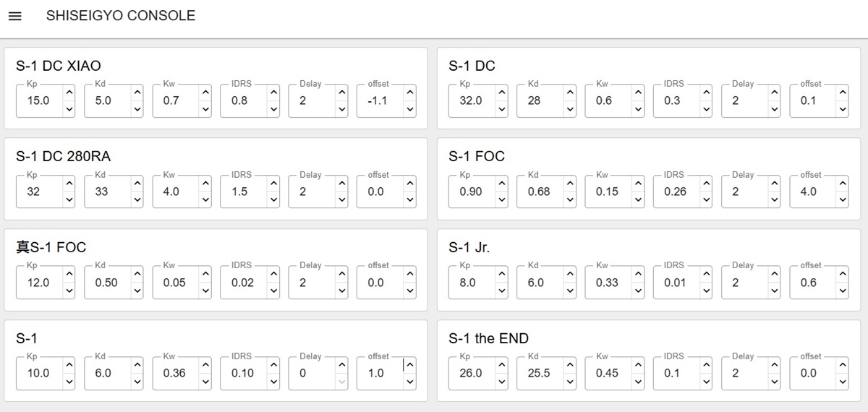Increase Kp value for 真S-1 FOC
This screenshot has width=868, height=412.
69,274
